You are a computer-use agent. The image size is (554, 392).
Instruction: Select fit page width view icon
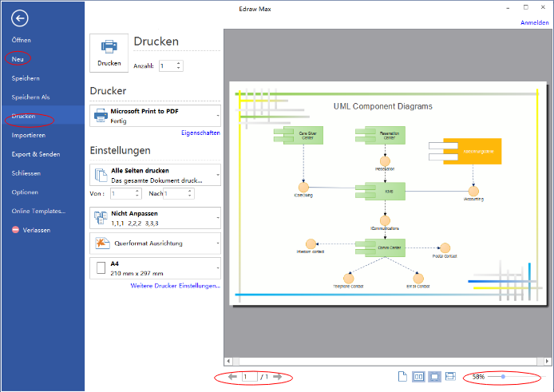450,376
